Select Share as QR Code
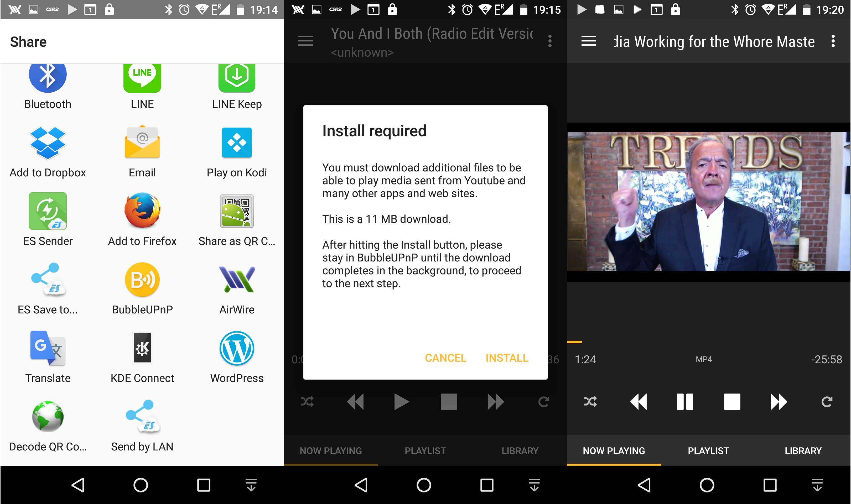Screen dimensions: 851x504 (237, 211)
